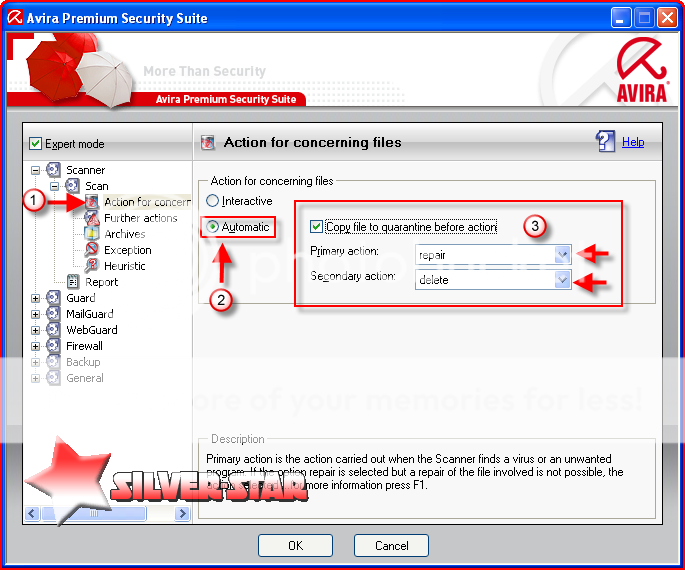Expand the WebGuard tree node
685x570 pixels.
pyautogui.click(x=35, y=331)
